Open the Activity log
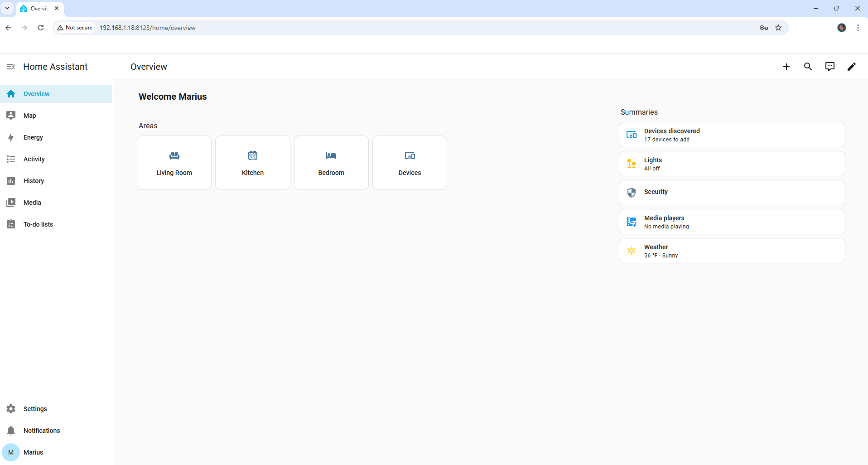The height and width of the screenshot is (465, 868). 34,159
